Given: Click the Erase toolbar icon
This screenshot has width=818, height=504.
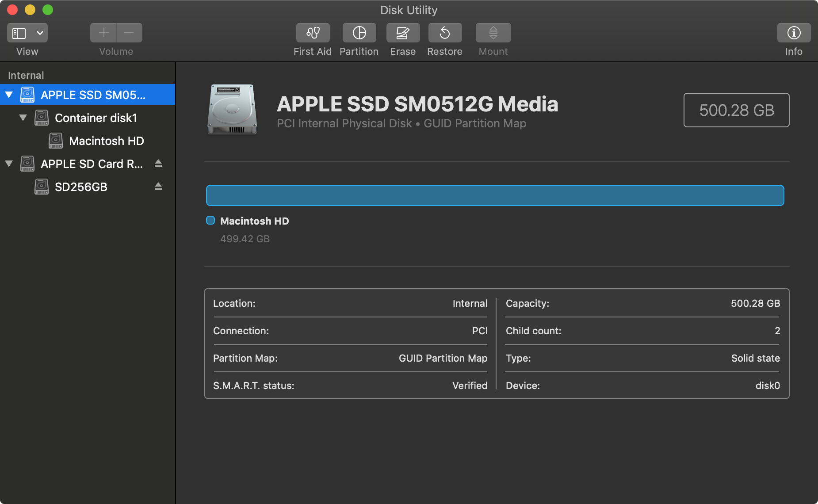Looking at the screenshot, I should (x=403, y=33).
